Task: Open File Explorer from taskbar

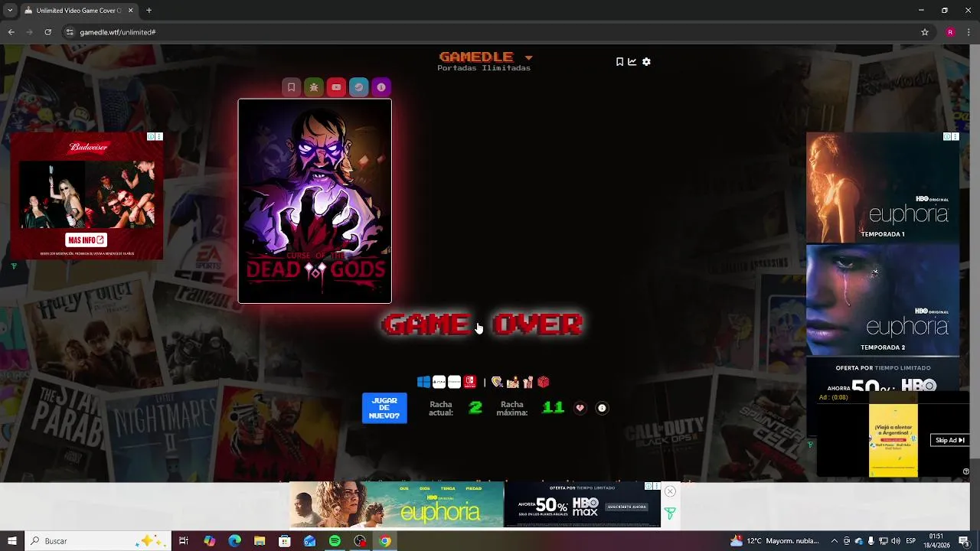Action: (260, 541)
